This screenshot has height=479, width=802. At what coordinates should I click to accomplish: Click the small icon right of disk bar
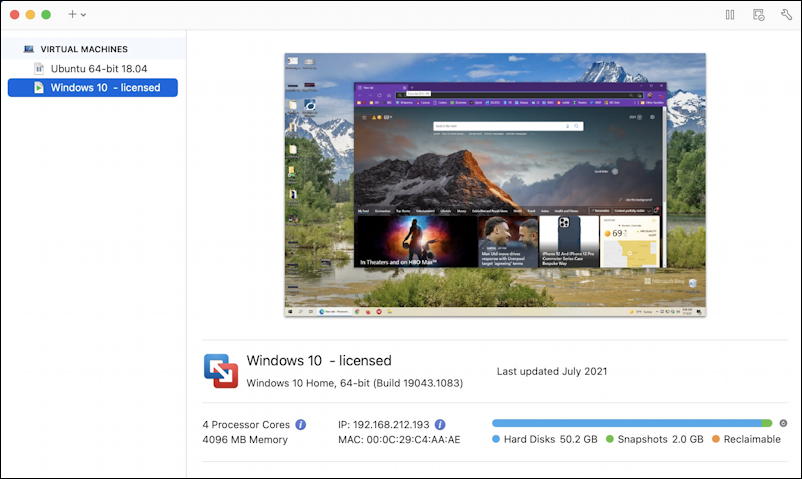[783, 423]
